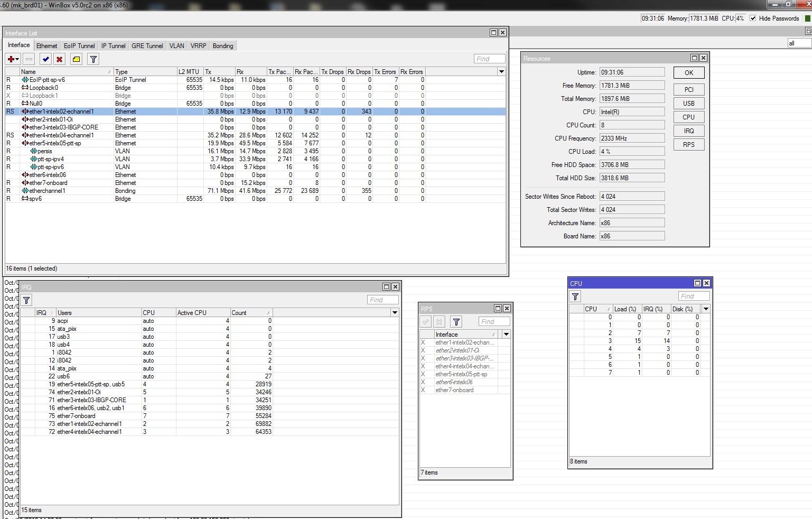The height and width of the screenshot is (519, 812).
Task: Sort the IRQ table by Count column
Action: 250,313
